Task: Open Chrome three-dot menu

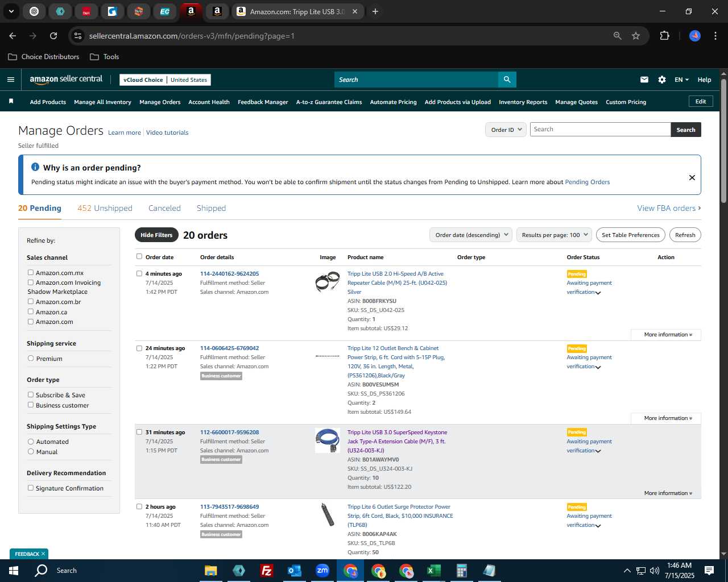Action: point(714,36)
